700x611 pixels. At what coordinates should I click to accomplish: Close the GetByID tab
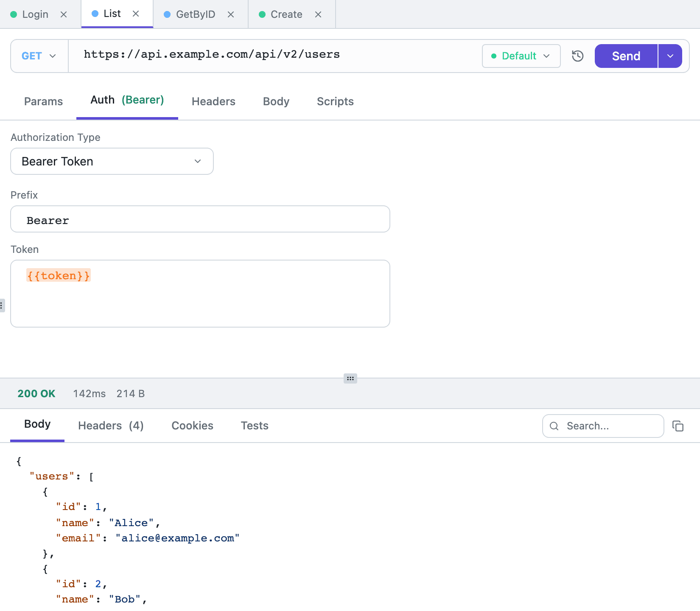point(231,14)
